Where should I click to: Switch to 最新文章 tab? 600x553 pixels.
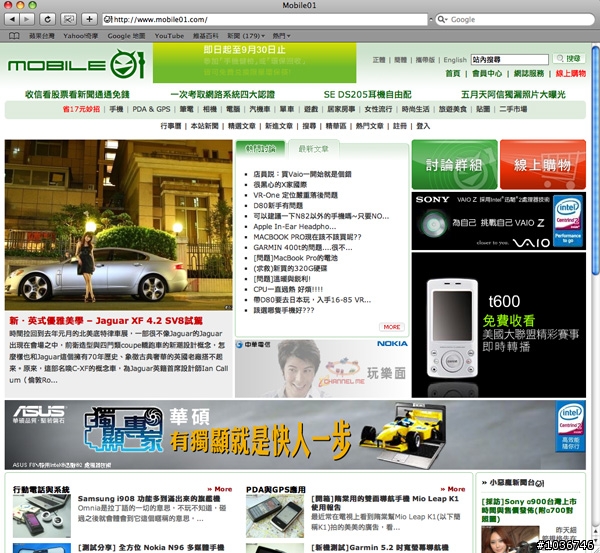coord(313,149)
